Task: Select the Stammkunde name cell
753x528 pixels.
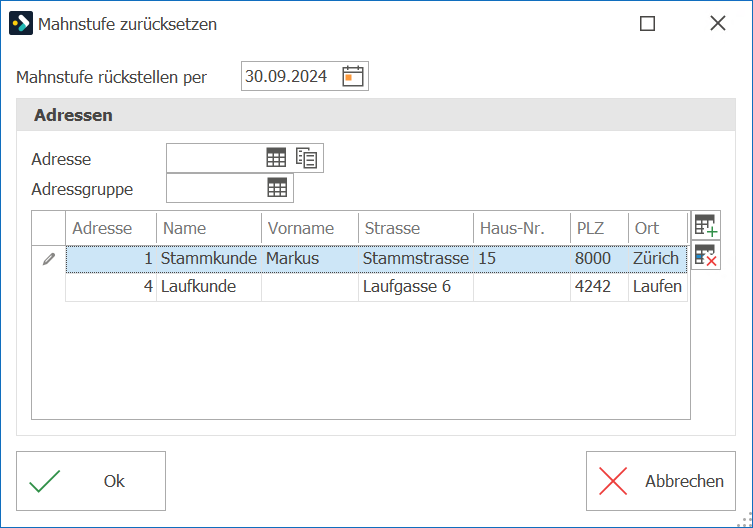Action: click(209, 259)
